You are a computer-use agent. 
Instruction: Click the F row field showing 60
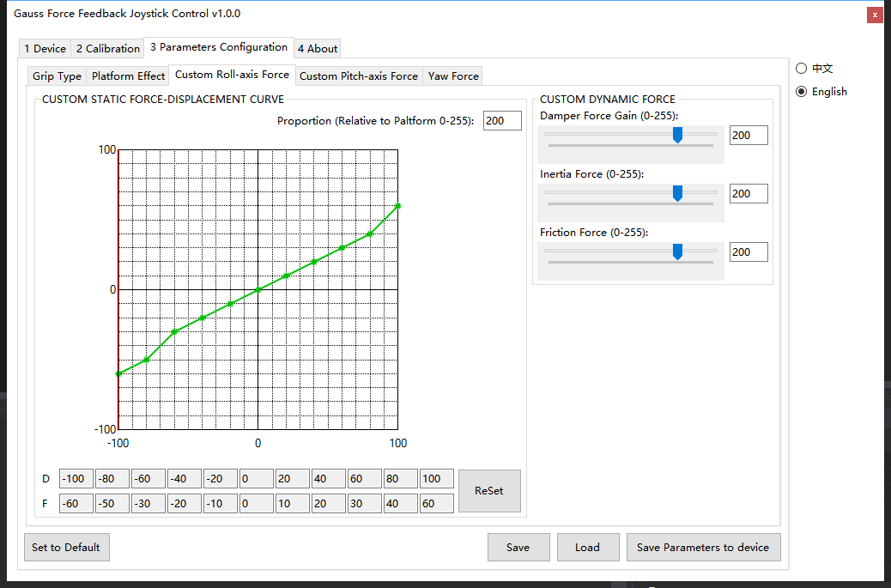[x=436, y=503]
